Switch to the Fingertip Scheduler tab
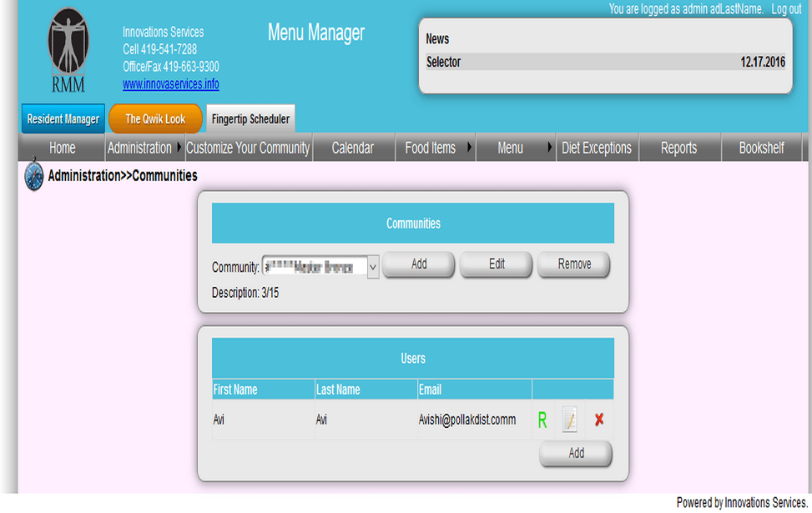This screenshot has height=513, width=812. 250,118
